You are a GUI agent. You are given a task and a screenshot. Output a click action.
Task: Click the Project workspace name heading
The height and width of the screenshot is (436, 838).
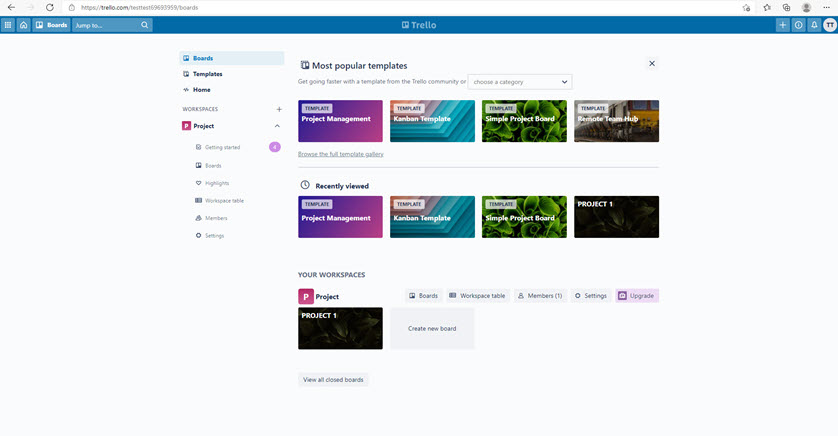click(327, 297)
